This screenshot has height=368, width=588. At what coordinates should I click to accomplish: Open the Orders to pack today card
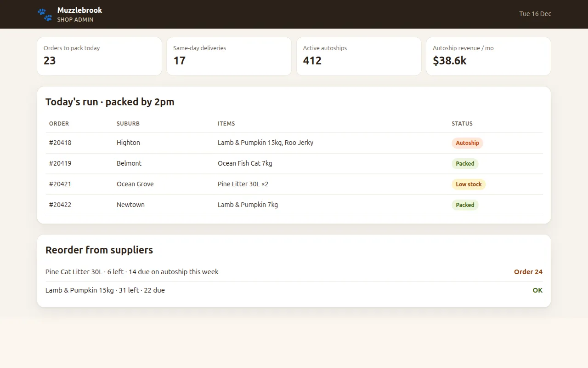(99, 56)
